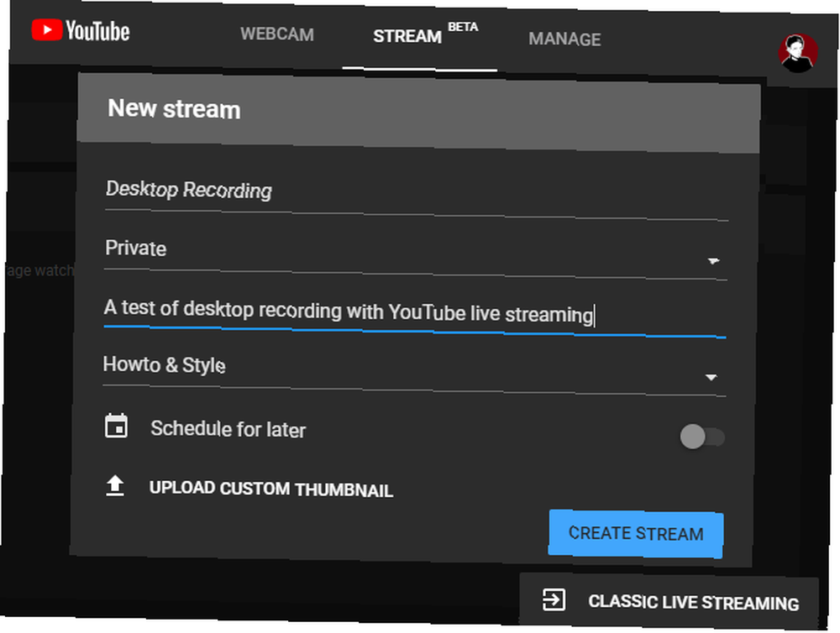
Task: Click the calendar icon beside Schedule for later
Action: pyautogui.click(x=116, y=426)
